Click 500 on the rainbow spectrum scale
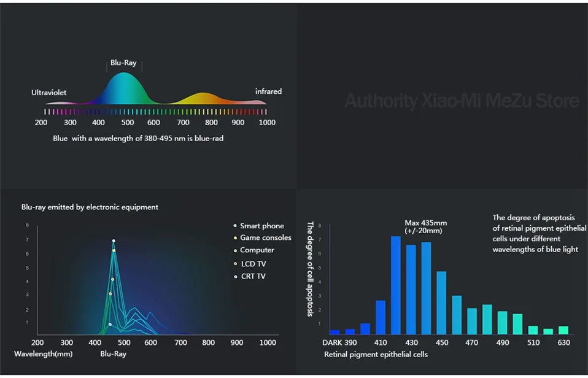 click(128, 123)
